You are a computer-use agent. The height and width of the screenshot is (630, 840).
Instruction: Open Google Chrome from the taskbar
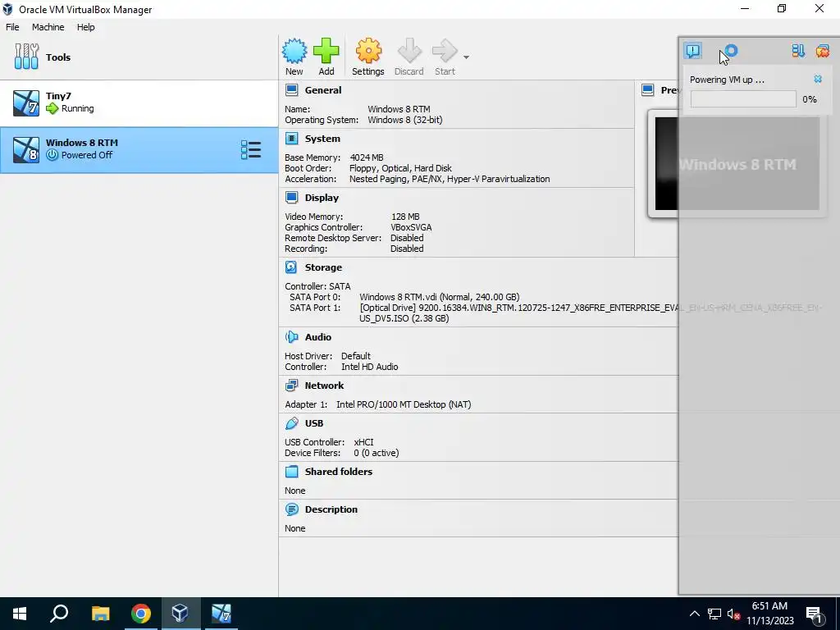coord(141,614)
